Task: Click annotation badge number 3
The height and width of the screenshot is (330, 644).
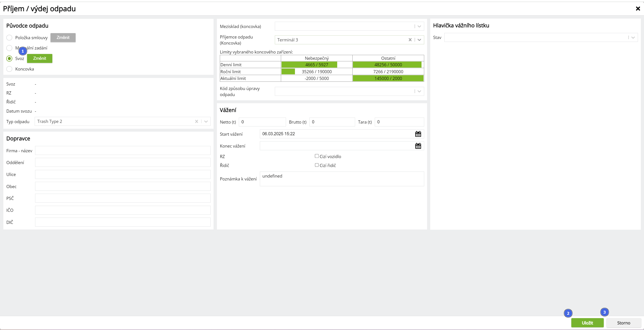Action: 604,312
